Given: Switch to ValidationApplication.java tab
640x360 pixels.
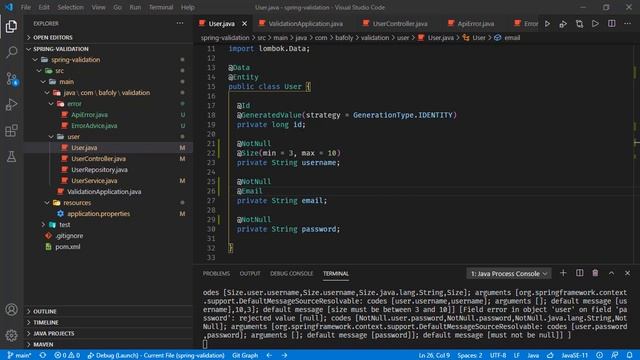Looking at the screenshot, I should 304,24.
